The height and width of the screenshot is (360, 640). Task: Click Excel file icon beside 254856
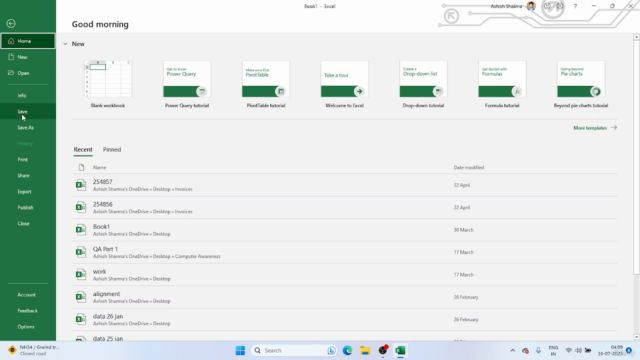(81, 208)
